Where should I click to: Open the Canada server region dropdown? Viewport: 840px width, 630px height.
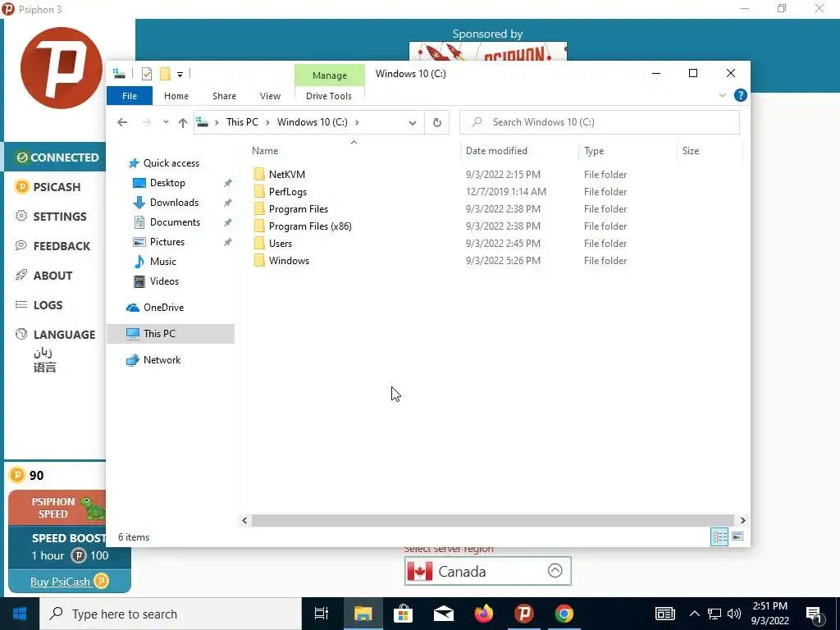[487, 571]
